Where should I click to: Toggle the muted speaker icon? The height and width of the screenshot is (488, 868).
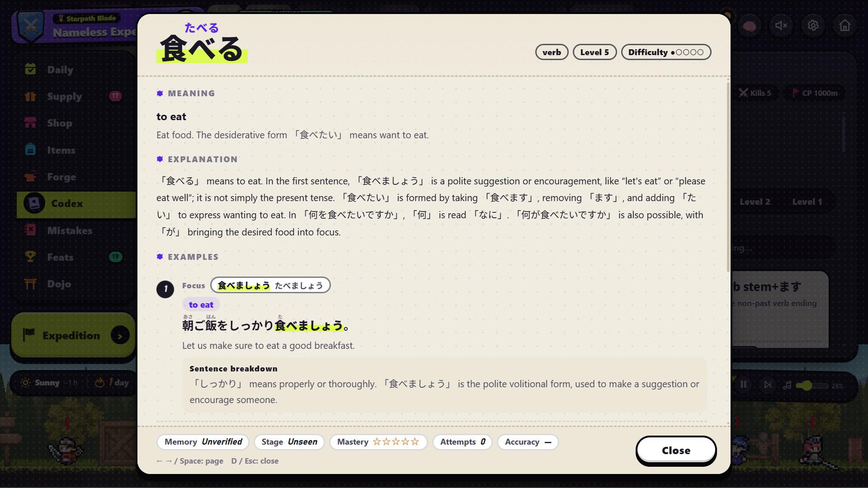(x=781, y=26)
